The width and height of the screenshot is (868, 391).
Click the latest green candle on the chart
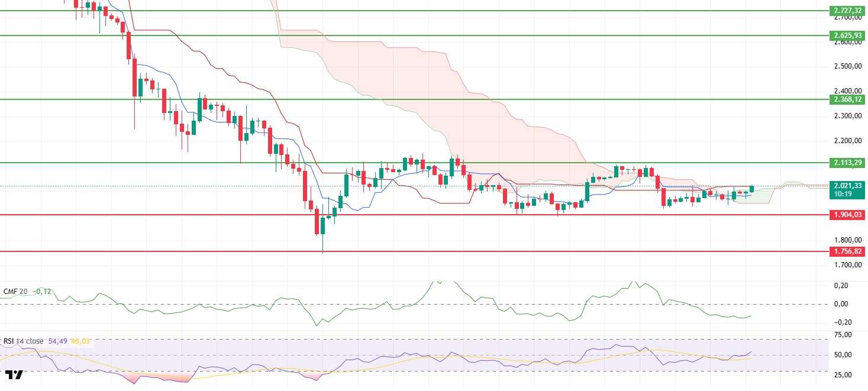[751, 189]
